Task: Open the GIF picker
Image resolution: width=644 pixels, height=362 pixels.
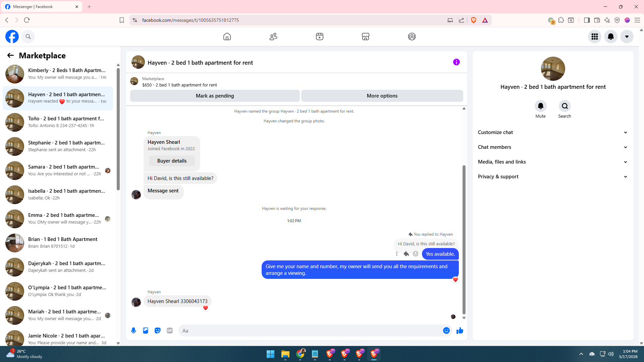Action: (170, 330)
